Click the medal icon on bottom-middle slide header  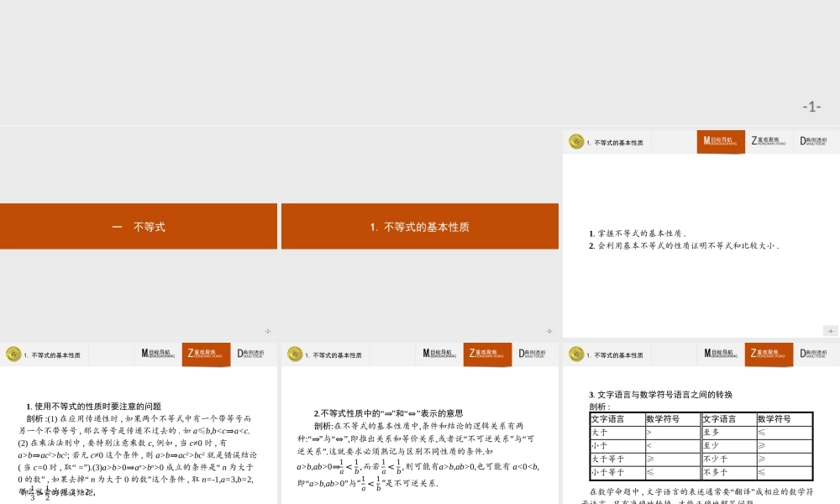(x=294, y=354)
